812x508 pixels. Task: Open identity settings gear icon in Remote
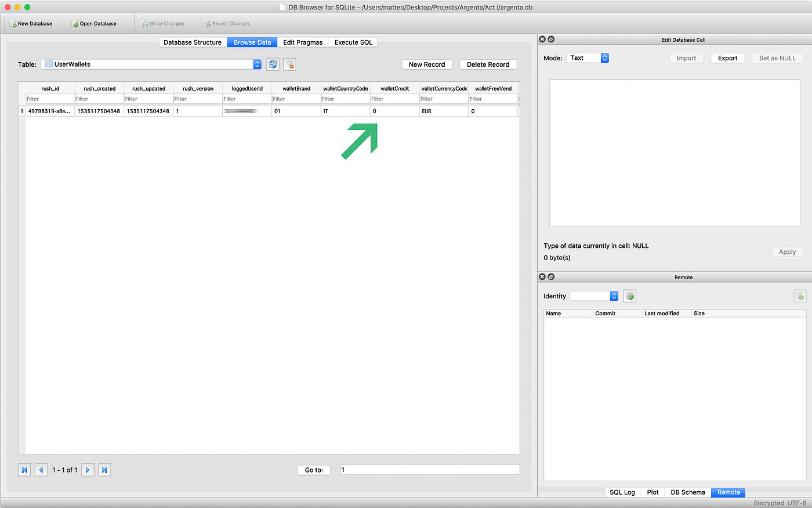pyautogui.click(x=630, y=296)
